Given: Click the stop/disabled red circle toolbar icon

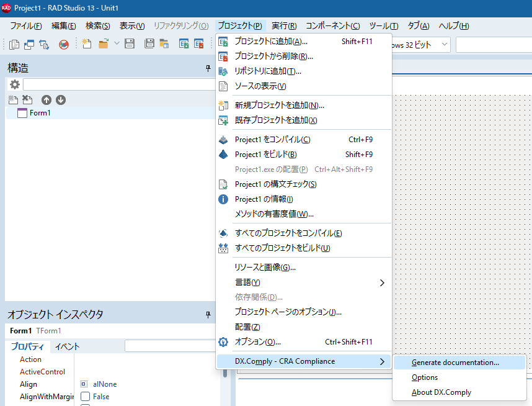Looking at the screenshot, I should 64,44.
